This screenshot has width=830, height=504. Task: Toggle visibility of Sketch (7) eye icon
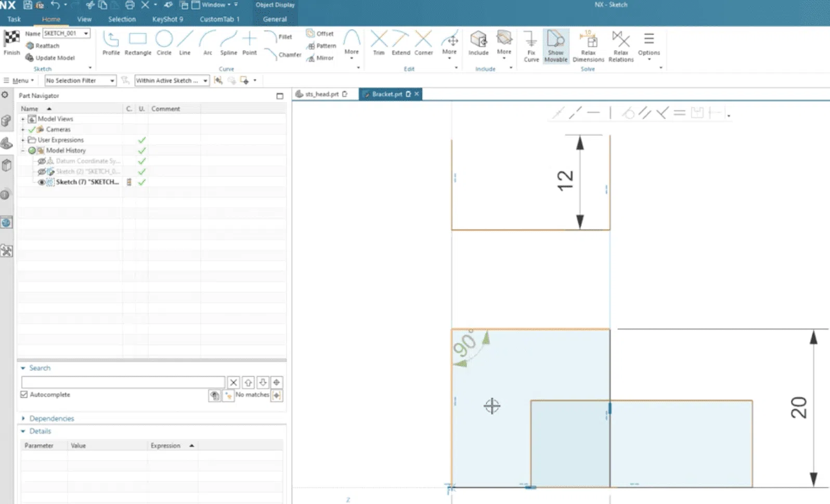[42, 182]
